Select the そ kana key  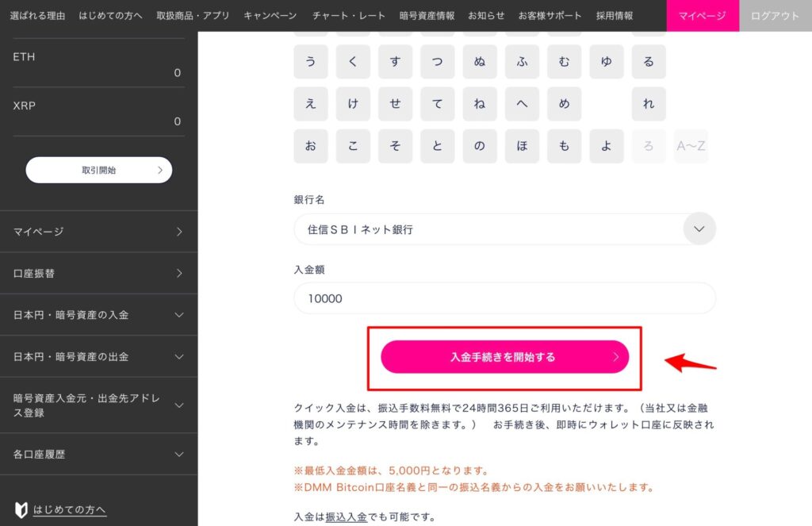(x=395, y=146)
